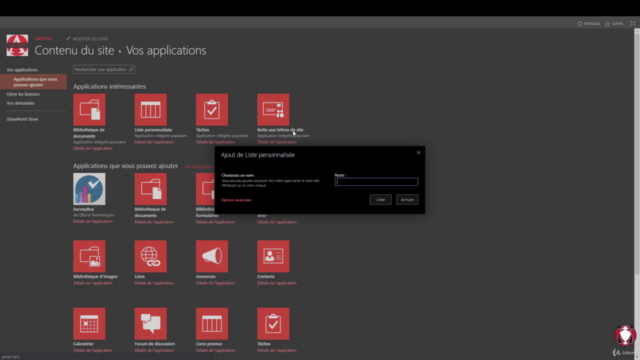The width and height of the screenshot is (640, 360).
Task: Click the Nom text field
Action: [x=376, y=182]
